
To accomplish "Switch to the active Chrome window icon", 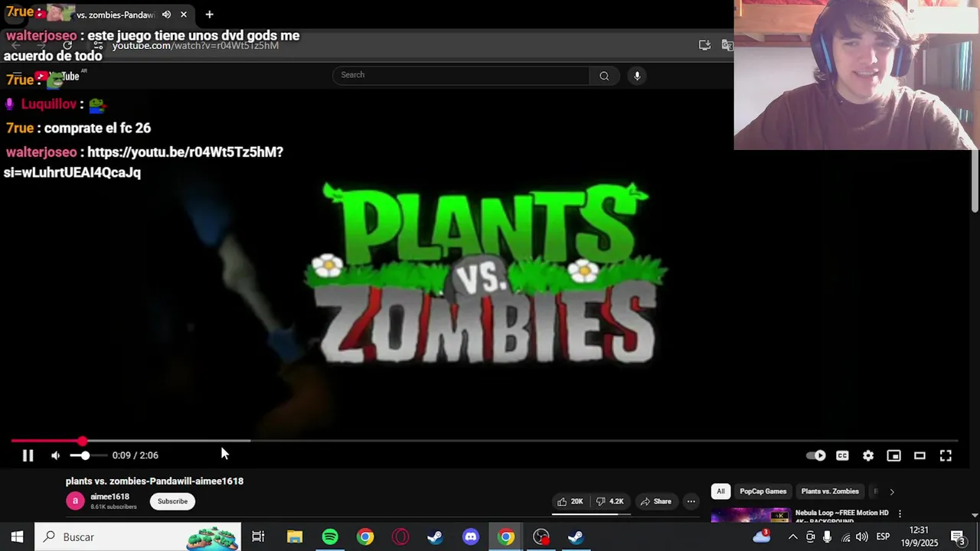I will [x=506, y=537].
